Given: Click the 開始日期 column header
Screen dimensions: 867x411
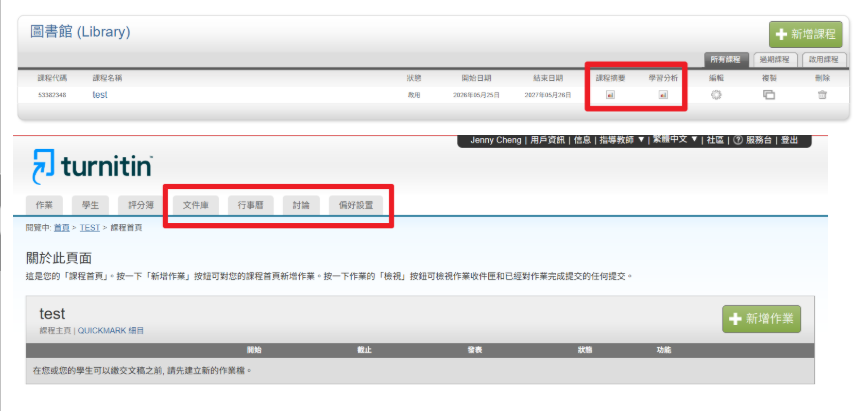Looking at the screenshot, I should click(477, 78).
